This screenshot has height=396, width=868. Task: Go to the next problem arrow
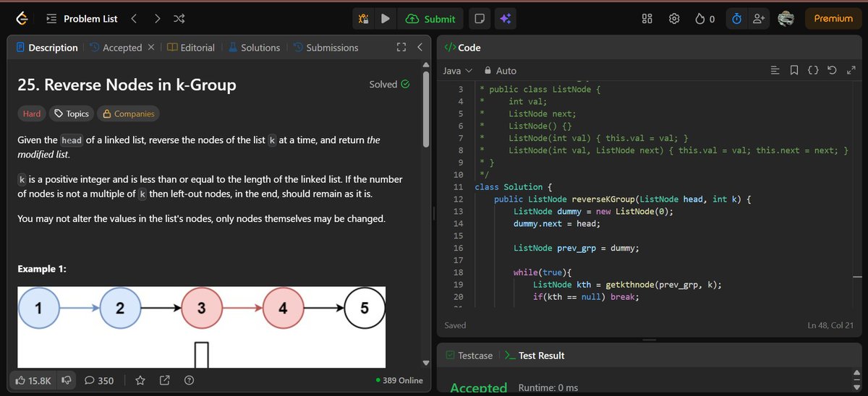click(157, 19)
